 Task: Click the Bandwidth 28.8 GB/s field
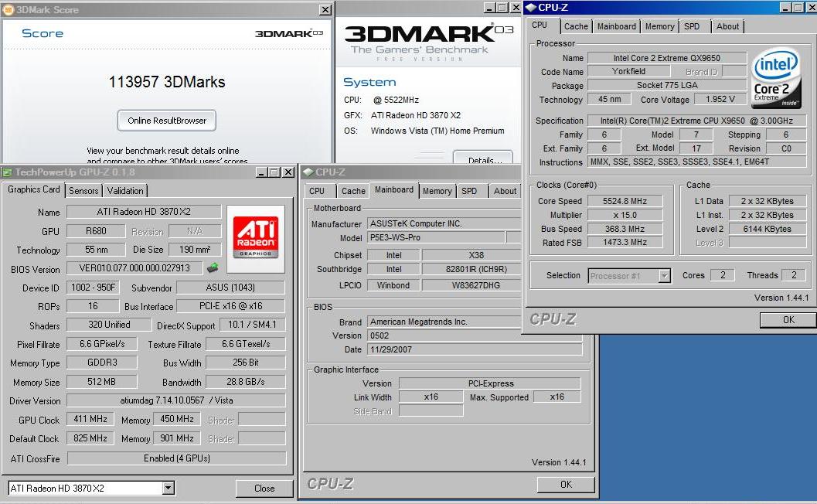click(246, 382)
